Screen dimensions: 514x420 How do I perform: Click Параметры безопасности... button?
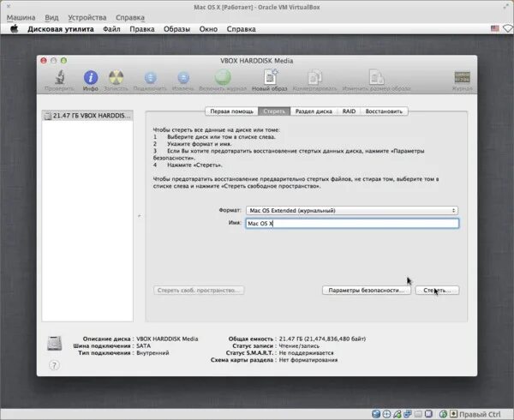[x=366, y=291]
